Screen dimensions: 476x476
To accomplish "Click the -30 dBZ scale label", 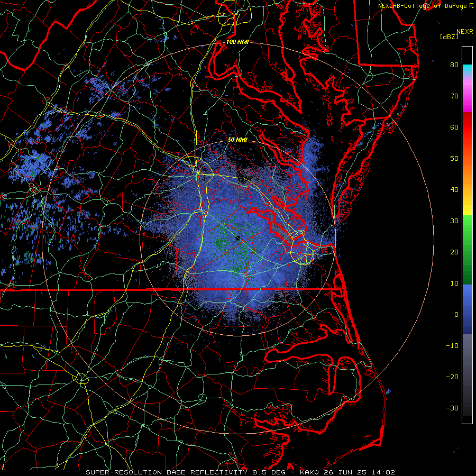I will click(x=452, y=408).
